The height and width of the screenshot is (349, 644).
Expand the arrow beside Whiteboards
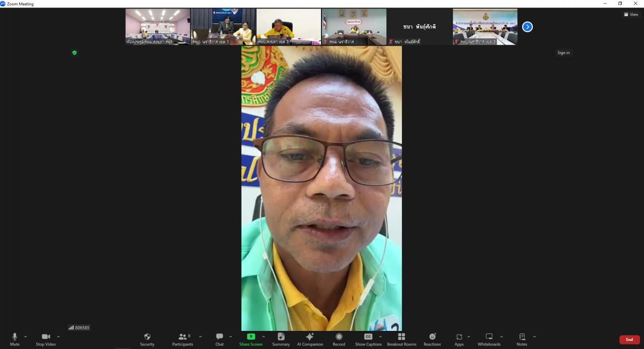tap(501, 337)
